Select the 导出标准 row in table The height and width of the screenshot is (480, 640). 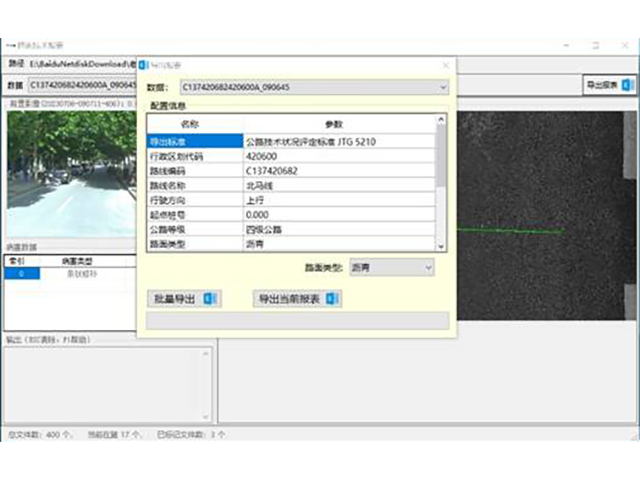click(x=195, y=141)
